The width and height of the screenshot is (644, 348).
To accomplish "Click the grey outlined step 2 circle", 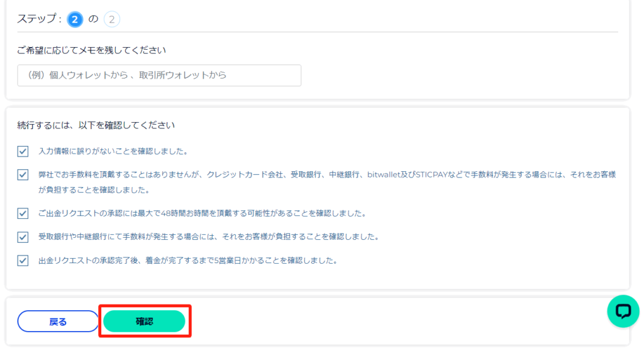I will pos(111,20).
